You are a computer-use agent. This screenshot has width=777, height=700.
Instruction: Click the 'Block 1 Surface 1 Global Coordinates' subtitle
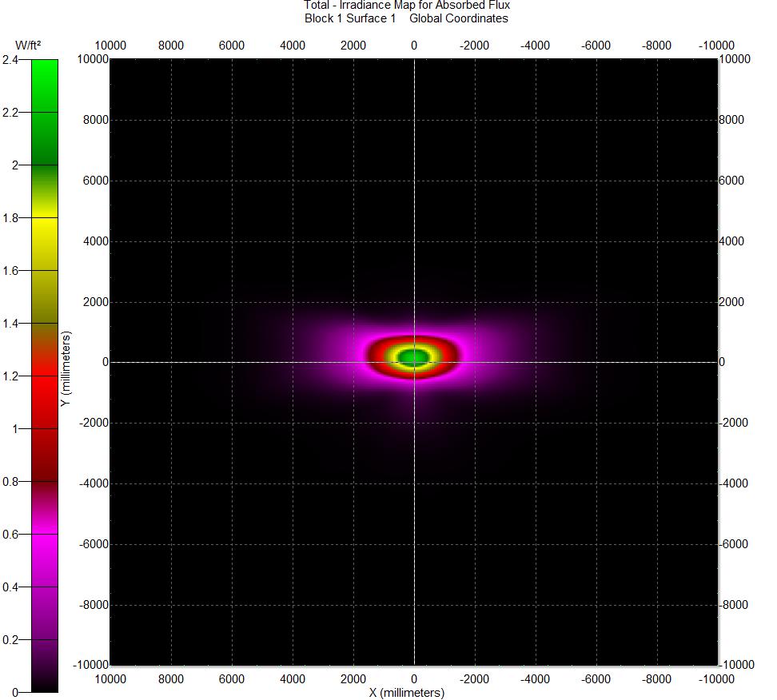(x=406, y=18)
